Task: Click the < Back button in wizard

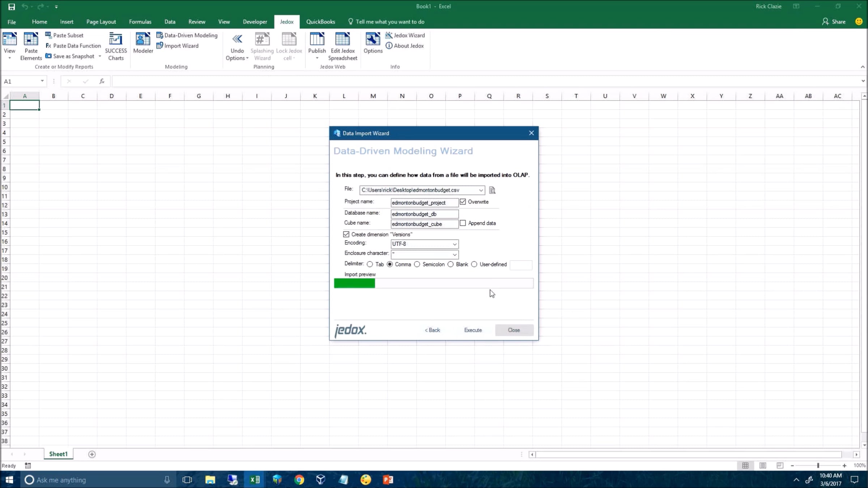Action: pos(432,330)
